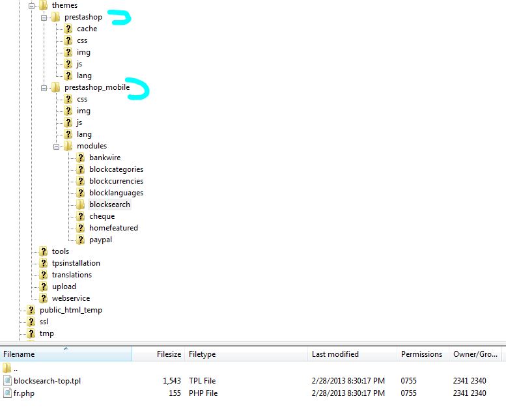Collapse the modules folder node
This screenshot has height=420, width=506.
pyautogui.click(x=57, y=147)
